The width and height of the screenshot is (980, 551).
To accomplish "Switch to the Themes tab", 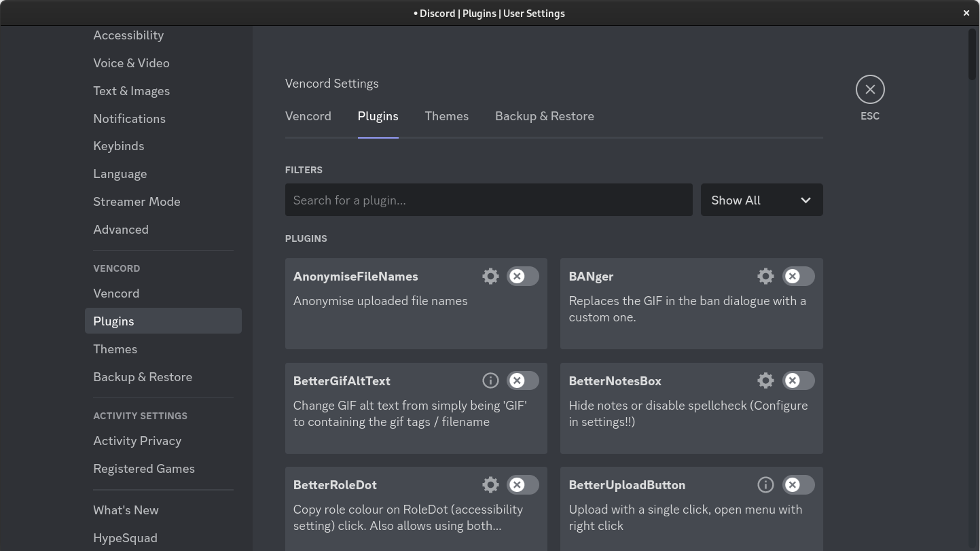I will point(447,116).
